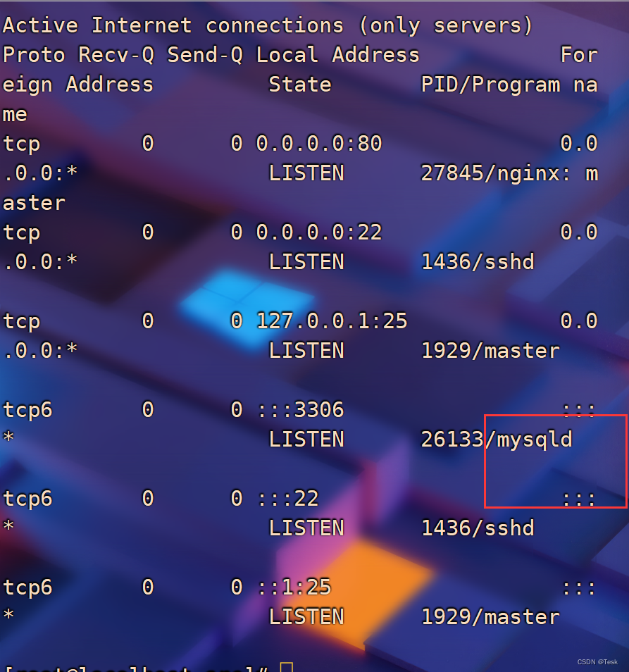Click the 1436/sshd entry beside port 22
This screenshot has height=672, width=629.
pos(478,261)
